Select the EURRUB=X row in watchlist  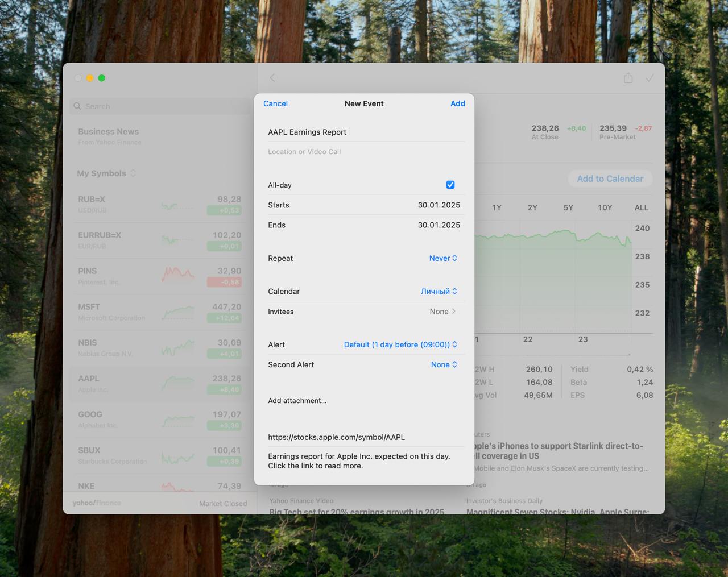point(159,240)
